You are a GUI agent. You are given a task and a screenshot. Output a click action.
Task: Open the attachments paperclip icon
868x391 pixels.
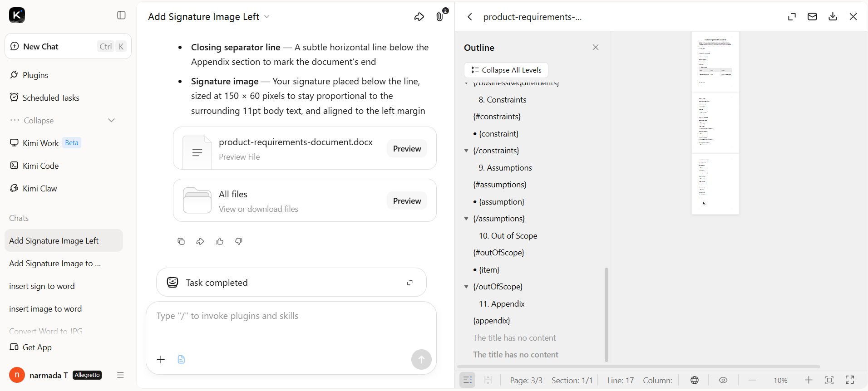tap(439, 17)
